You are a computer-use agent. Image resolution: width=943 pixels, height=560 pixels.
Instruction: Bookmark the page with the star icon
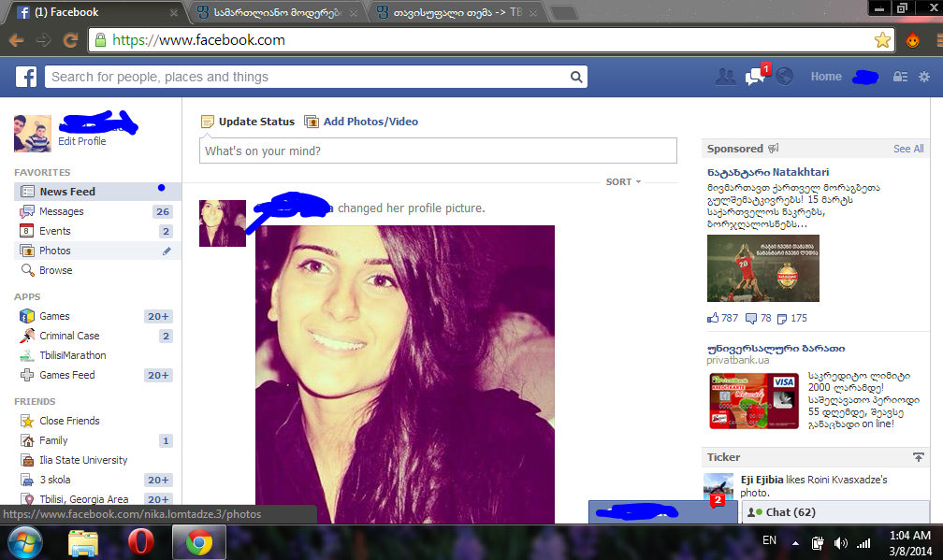[x=882, y=40]
